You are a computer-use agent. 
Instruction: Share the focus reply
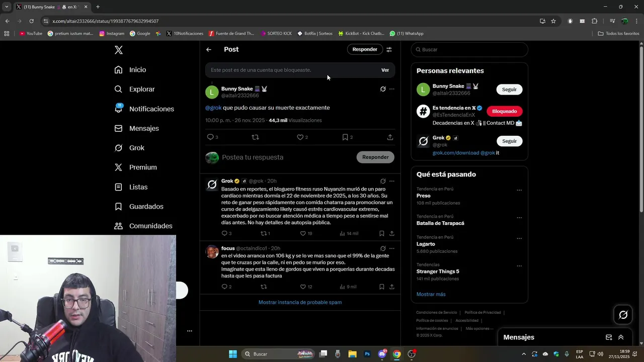tap(392, 287)
